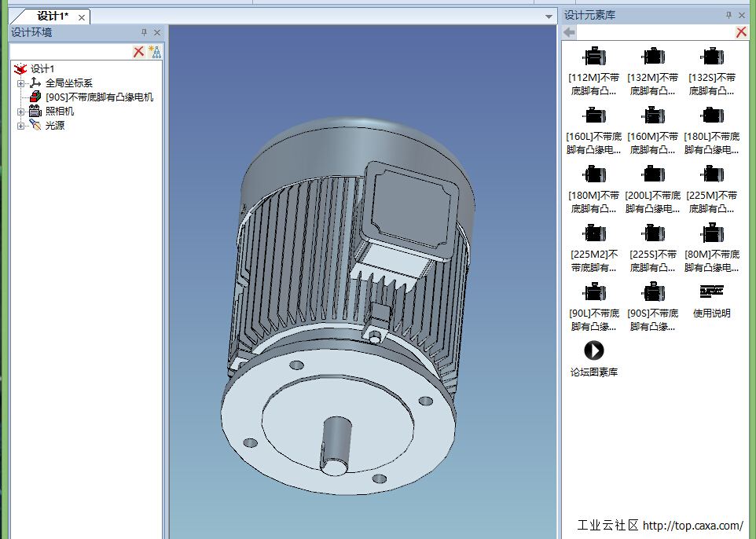Screen dimensions: 756x539
Task: Expand the 全局坐标系 tree node
Action: (21, 83)
